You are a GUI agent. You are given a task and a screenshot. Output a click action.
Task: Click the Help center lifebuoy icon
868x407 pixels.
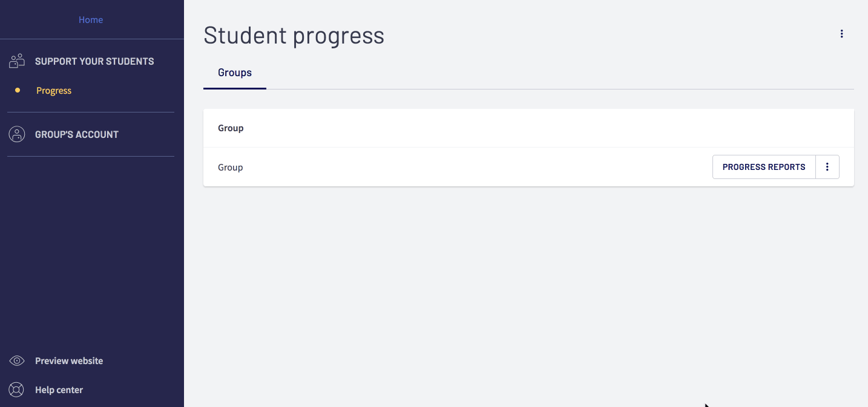coord(17,390)
